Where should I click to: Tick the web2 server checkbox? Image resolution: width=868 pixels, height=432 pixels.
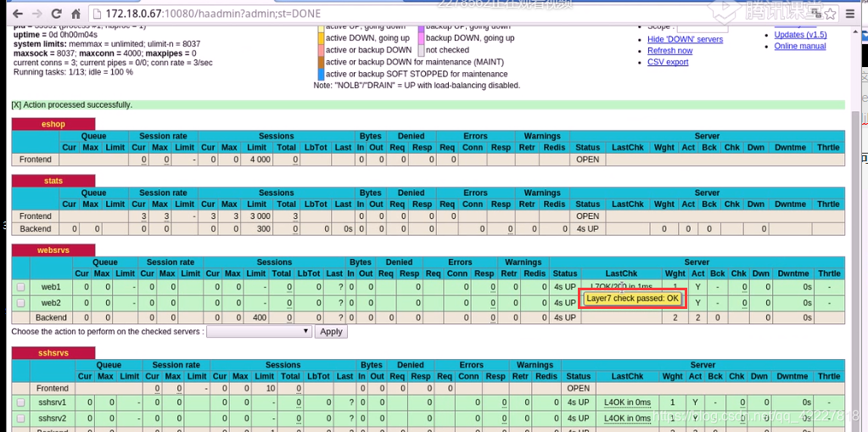click(x=20, y=303)
